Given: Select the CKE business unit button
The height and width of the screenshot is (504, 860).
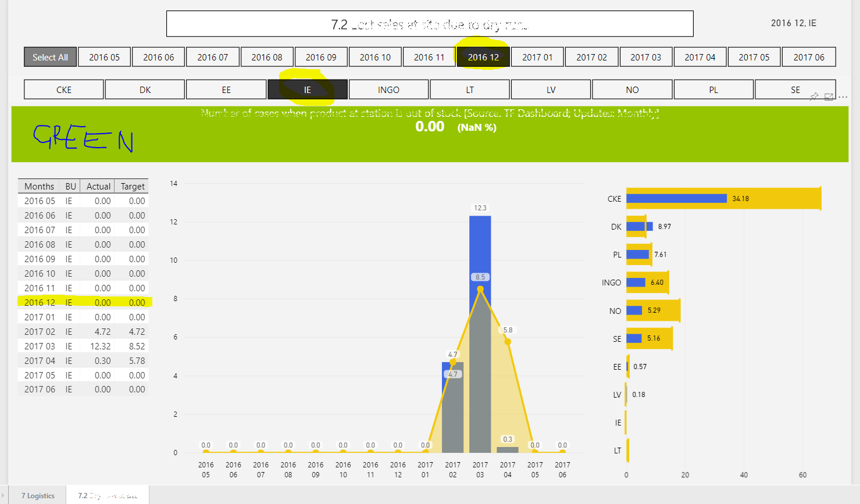Looking at the screenshot, I should [x=64, y=90].
